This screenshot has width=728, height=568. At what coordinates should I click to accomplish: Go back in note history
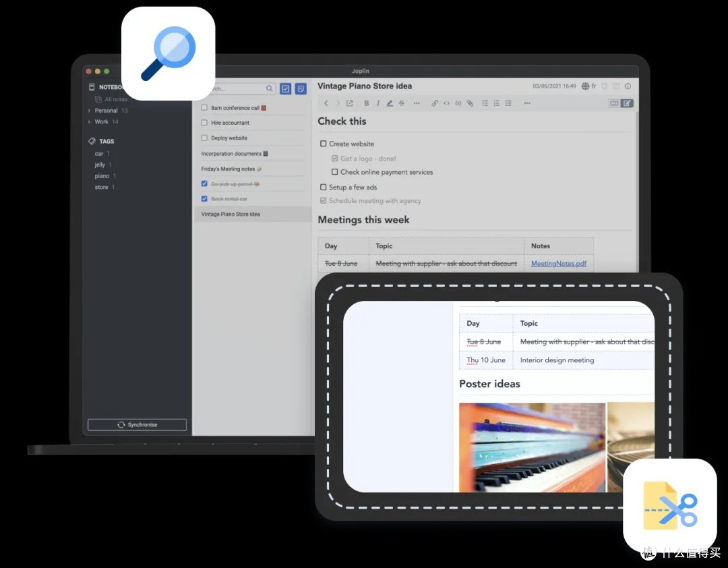coord(326,103)
